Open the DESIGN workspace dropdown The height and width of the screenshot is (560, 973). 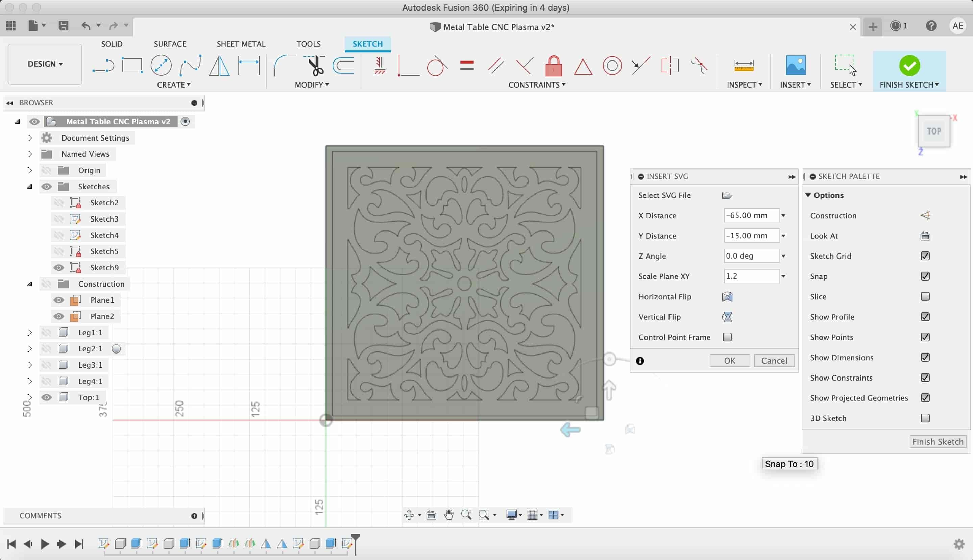coord(45,64)
